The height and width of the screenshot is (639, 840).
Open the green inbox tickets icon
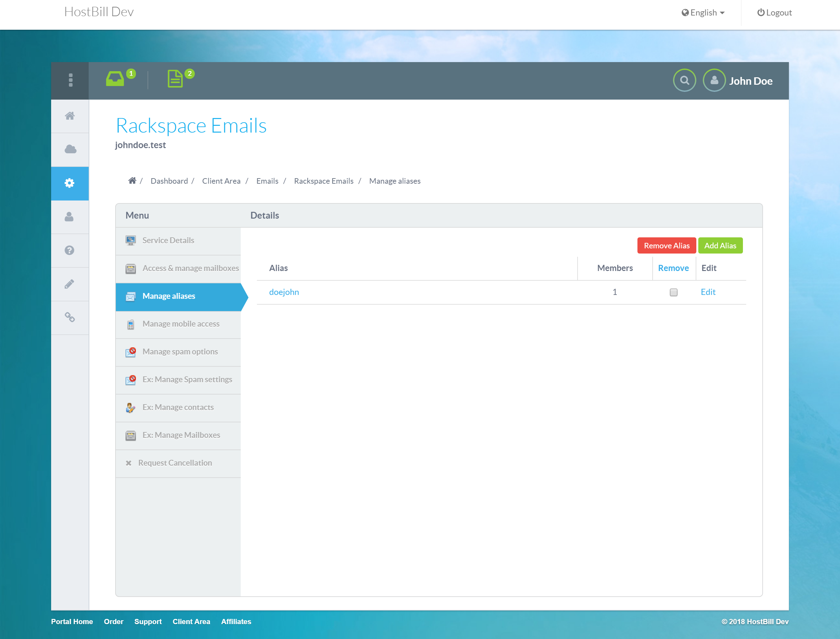pyautogui.click(x=115, y=79)
